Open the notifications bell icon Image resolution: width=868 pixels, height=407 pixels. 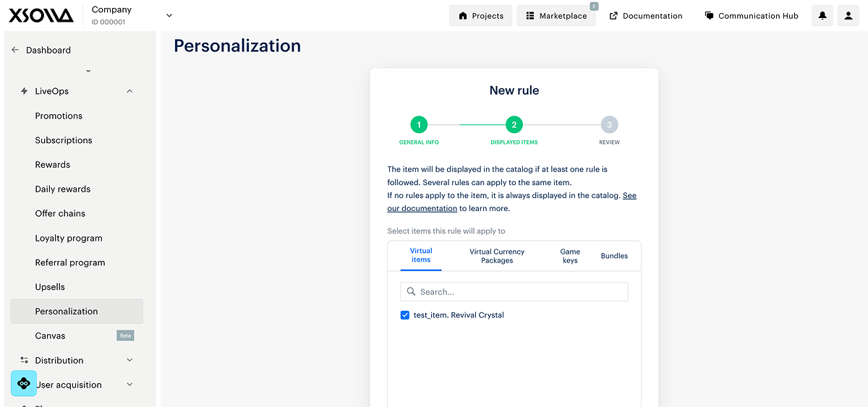(x=822, y=16)
